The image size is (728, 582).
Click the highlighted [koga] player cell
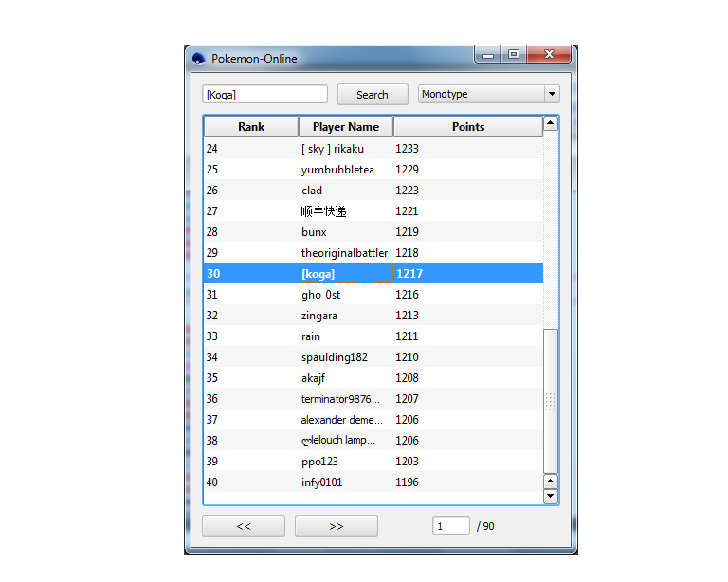pyautogui.click(x=346, y=273)
